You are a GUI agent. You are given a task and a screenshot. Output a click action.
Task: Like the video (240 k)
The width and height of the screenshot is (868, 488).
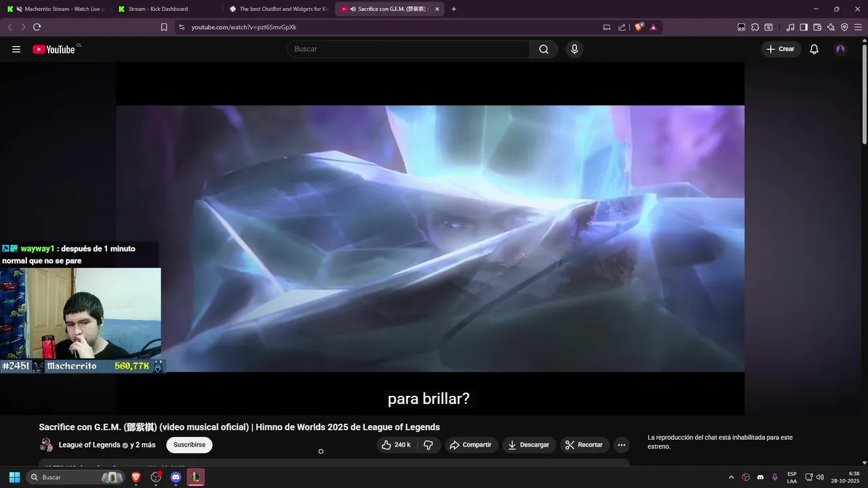pyautogui.click(x=396, y=445)
